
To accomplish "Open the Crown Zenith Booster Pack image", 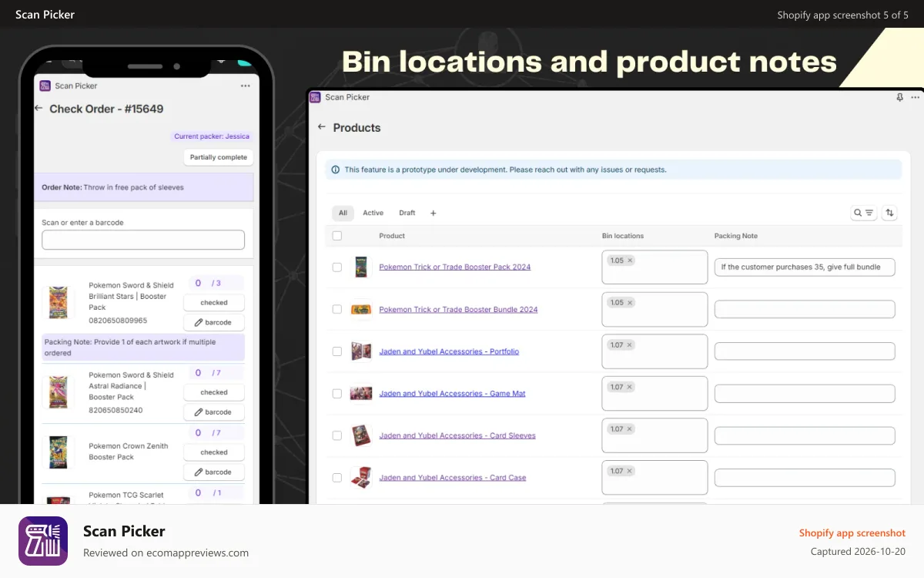I will [59, 452].
